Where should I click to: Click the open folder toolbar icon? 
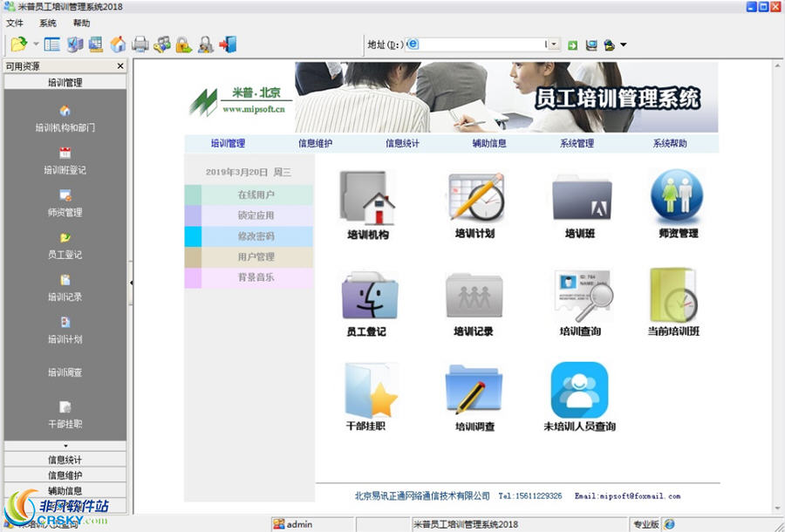(18, 44)
